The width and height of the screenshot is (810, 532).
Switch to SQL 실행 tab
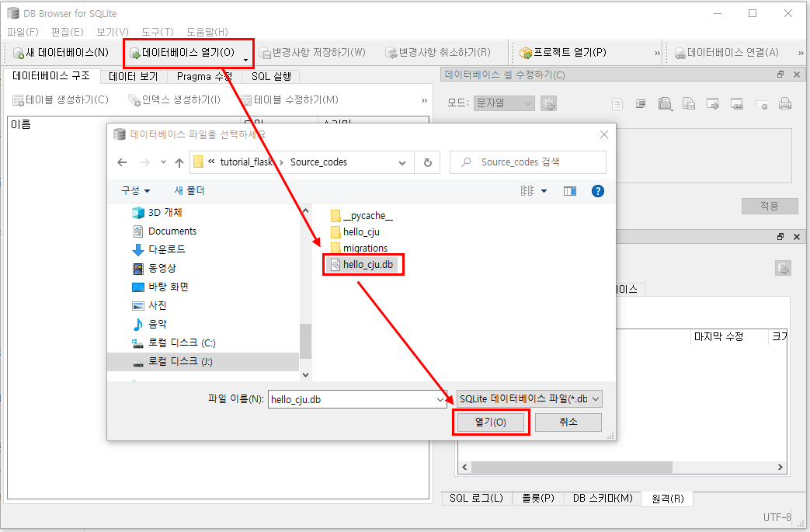point(271,76)
